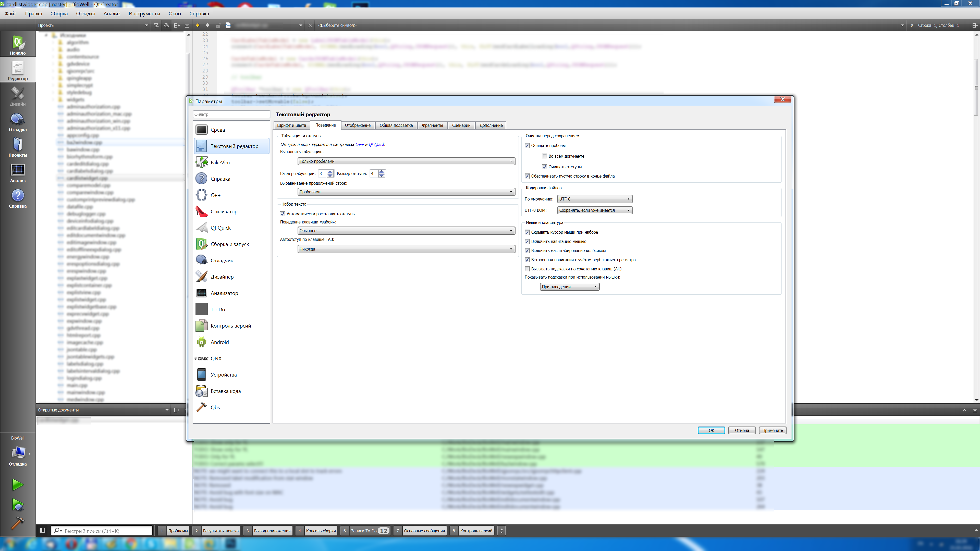Screen dimensions: 980x551
Task: Open the Qbs settings category
Action: point(215,407)
